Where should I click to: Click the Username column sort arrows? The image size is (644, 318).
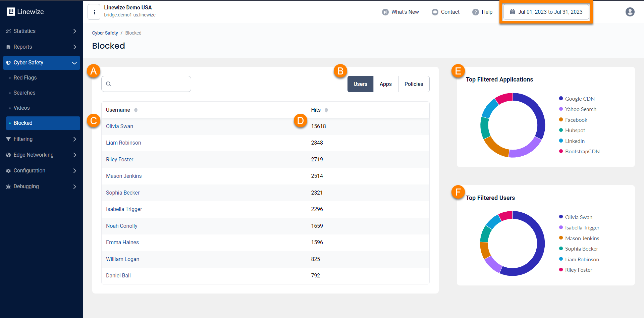[x=136, y=110]
